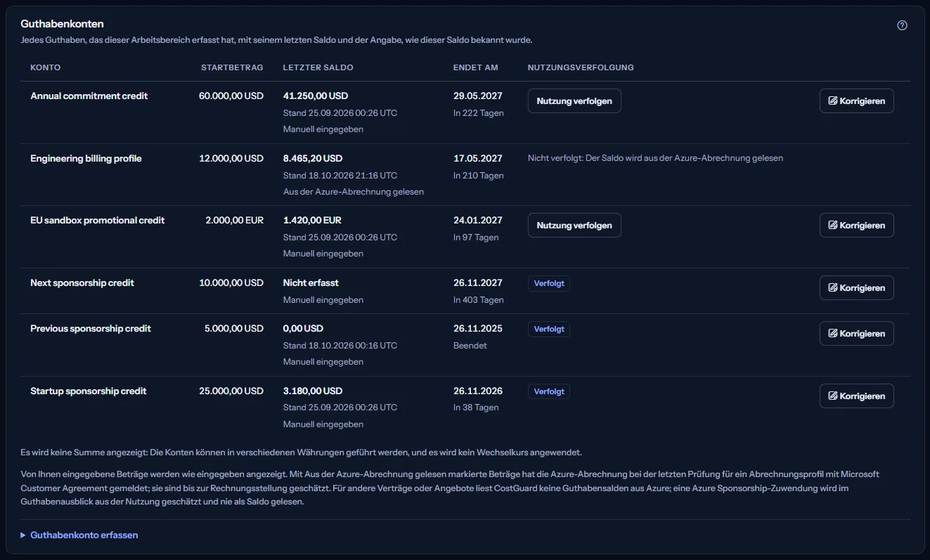Image resolution: width=930 pixels, height=560 pixels.
Task: Click the Aus der Azure-Abrechnung gelesen source label
Action: (354, 192)
